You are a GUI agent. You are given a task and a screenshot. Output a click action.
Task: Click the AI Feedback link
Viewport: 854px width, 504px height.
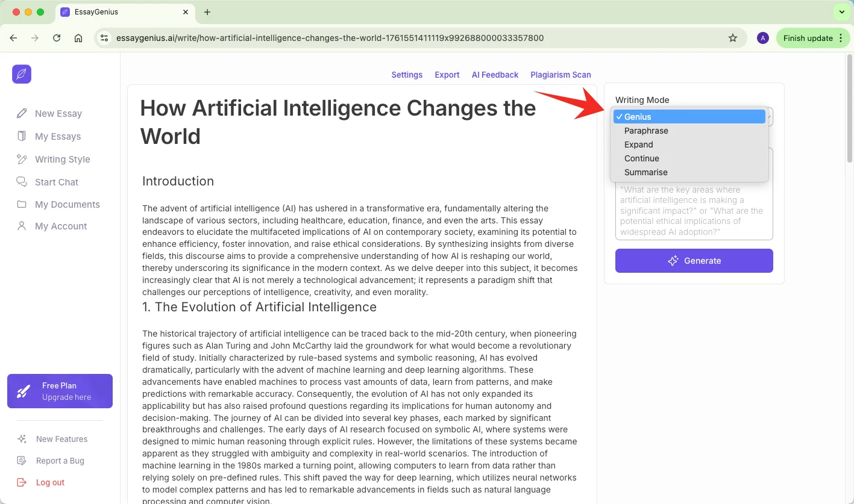tap(495, 75)
